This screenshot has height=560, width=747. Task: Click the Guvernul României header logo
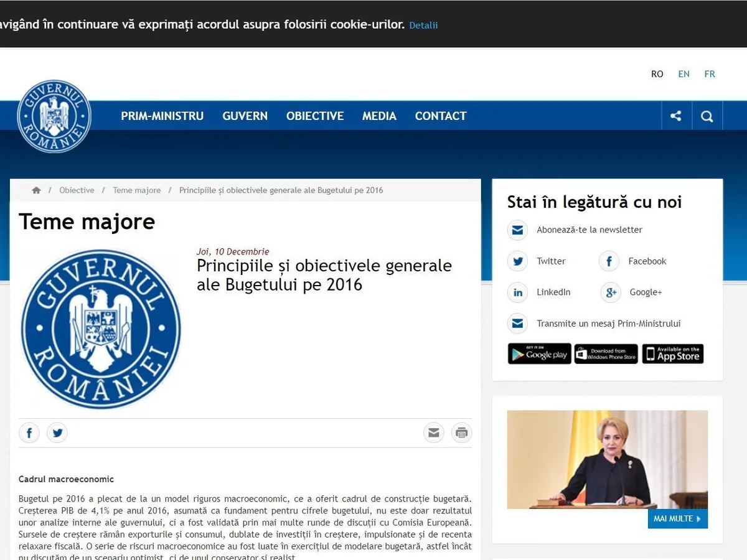[x=54, y=116]
